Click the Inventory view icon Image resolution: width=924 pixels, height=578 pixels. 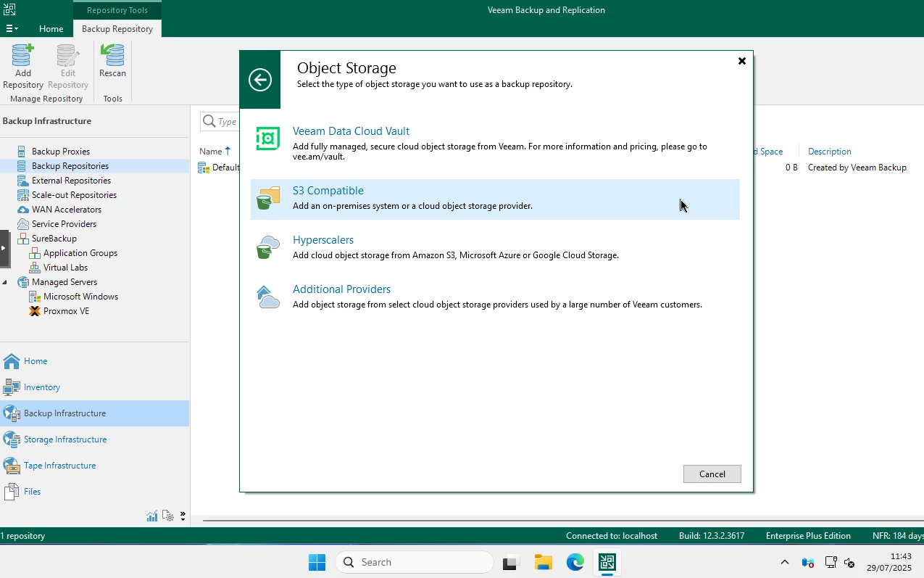point(12,387)
